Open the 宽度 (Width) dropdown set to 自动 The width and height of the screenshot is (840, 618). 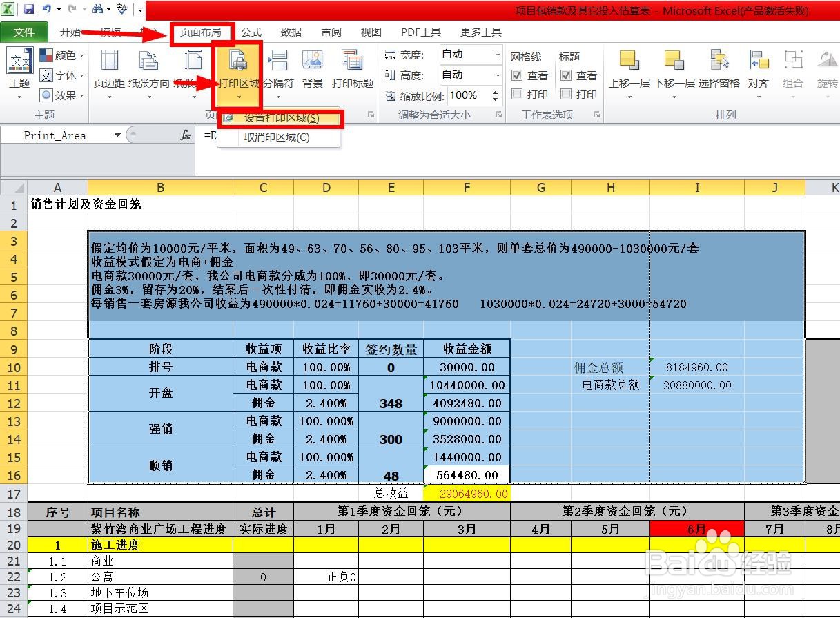496,55
